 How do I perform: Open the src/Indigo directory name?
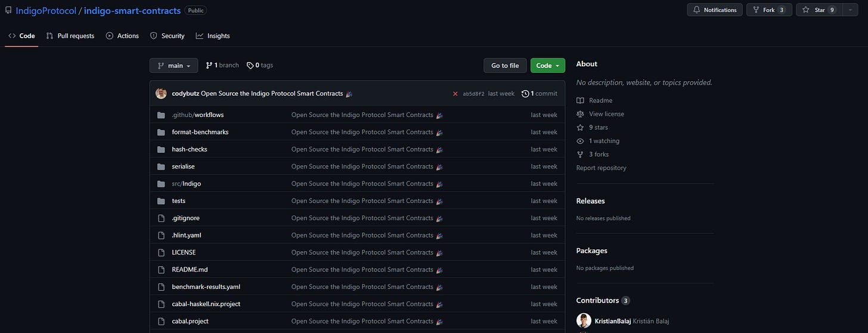click(187, 184)
